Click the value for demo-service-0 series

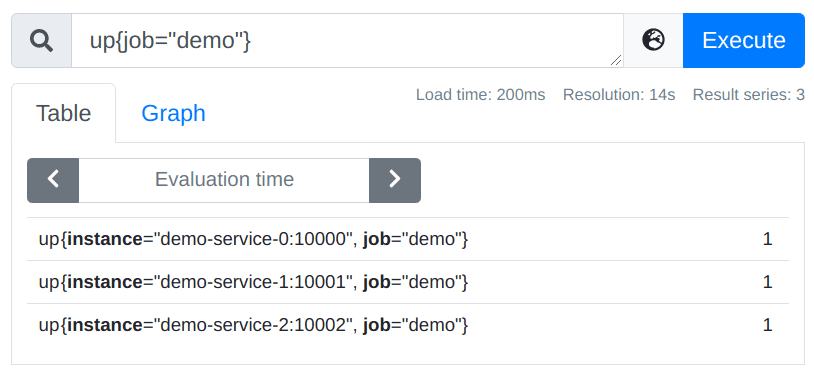point(767,239)
